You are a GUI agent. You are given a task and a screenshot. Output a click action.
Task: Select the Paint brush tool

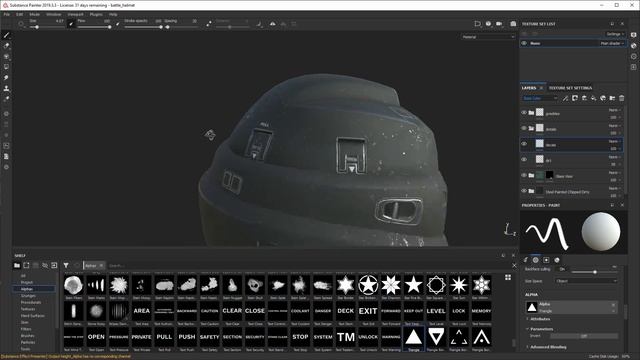point(6,36)
